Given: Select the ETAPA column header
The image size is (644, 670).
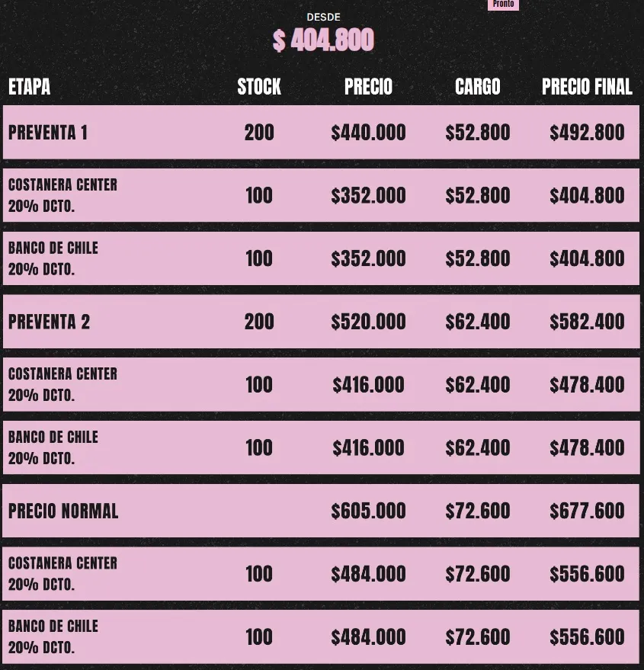Looking at the screenshot, I should pos(30,87).
